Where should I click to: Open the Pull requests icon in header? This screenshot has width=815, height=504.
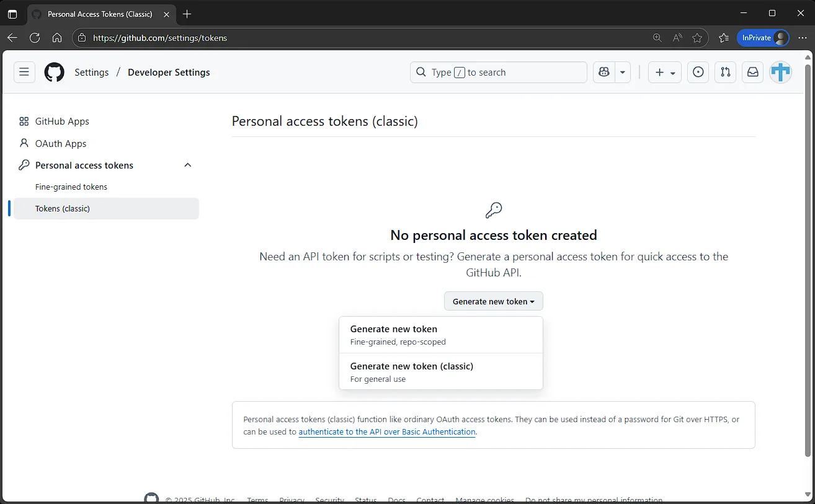point(726,72)
